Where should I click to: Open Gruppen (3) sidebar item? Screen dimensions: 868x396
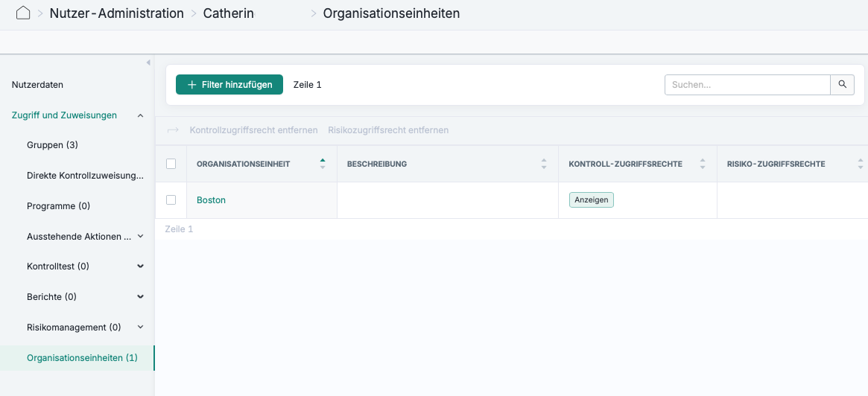pyautogui.click(x=53, y=145)
